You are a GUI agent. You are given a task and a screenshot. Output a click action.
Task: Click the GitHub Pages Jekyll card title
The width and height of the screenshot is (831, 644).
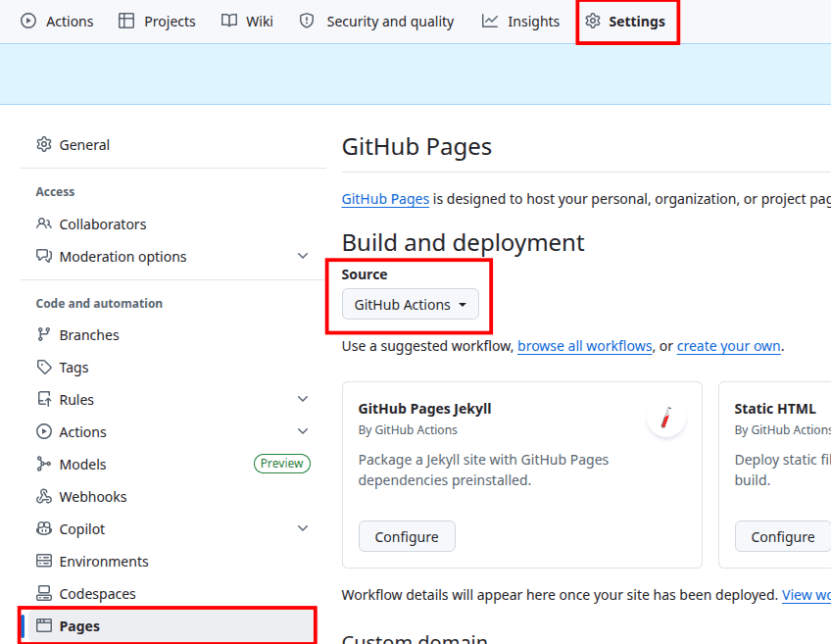coord(424,409)
